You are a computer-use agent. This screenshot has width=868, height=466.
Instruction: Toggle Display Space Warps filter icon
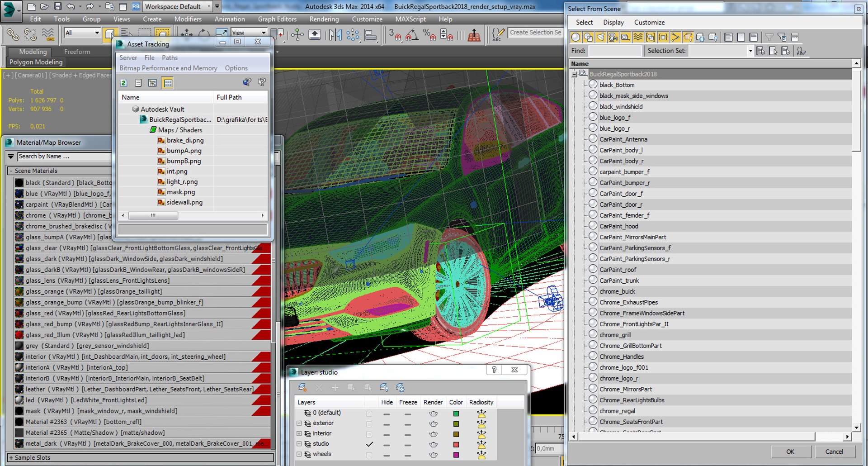pos(637,37)
